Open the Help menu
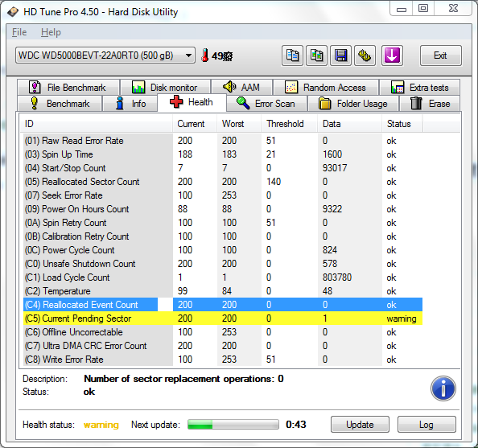This screenshot has width=478, height=448. coord(51,32)
